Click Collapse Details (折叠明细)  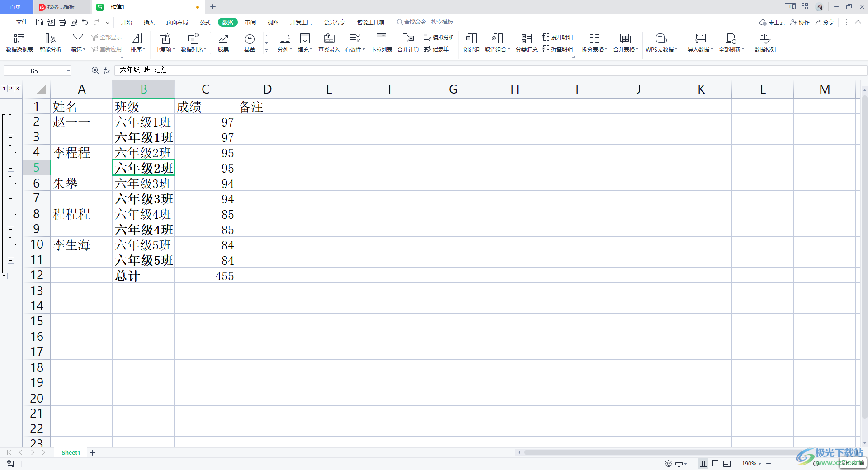[x=557, y=49]
